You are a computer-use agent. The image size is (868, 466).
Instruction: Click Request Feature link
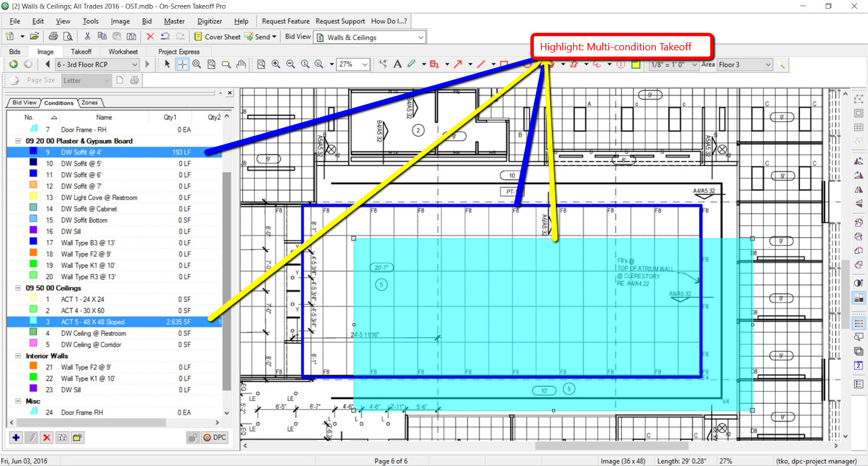pyautogui.click(x=286, y=21)
